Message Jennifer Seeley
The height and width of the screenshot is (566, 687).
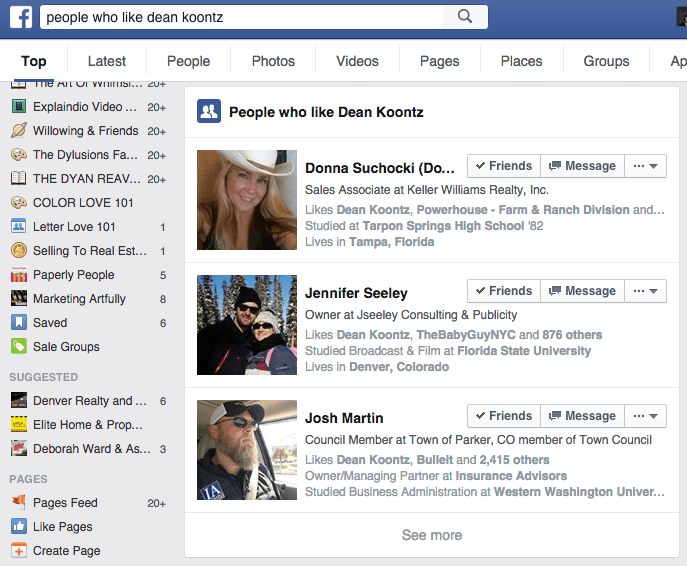[x=582, y=291]
